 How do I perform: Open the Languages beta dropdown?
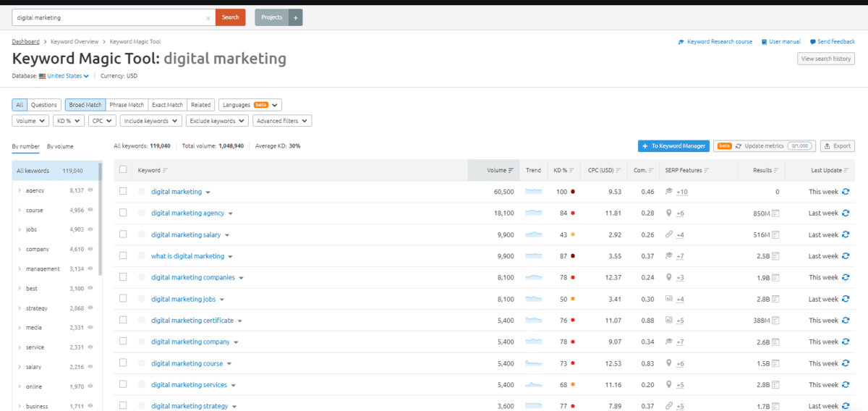click(250, 105)
